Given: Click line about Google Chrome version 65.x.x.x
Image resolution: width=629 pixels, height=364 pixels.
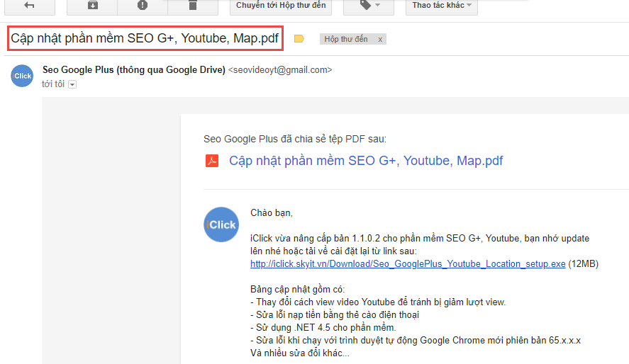Looking at the screenshot, I should coord(416,341).
